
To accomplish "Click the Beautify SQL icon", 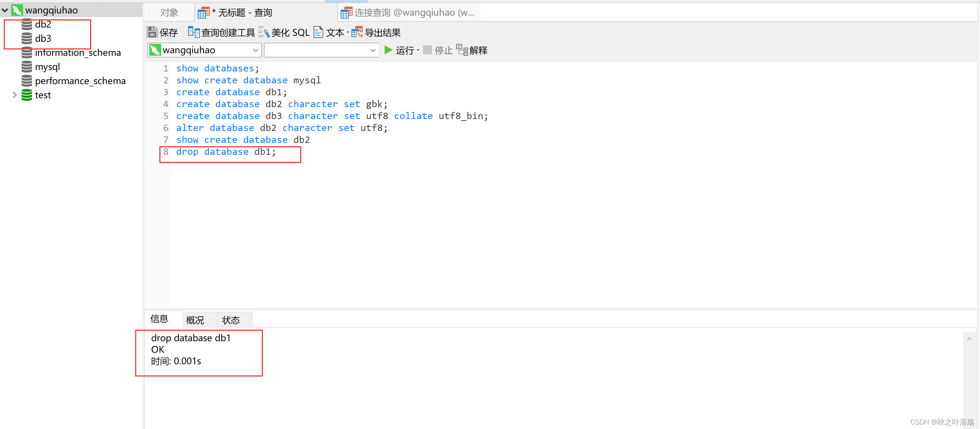I will tap(264, 32).
